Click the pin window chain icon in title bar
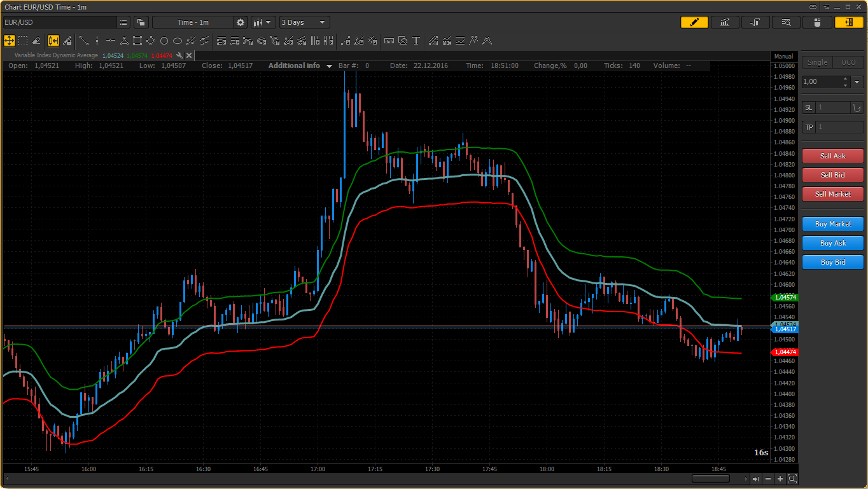 (813, 6)
